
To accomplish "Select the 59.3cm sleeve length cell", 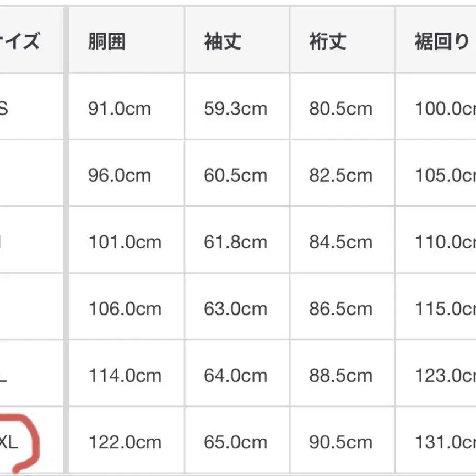I will tap(236, 109).
